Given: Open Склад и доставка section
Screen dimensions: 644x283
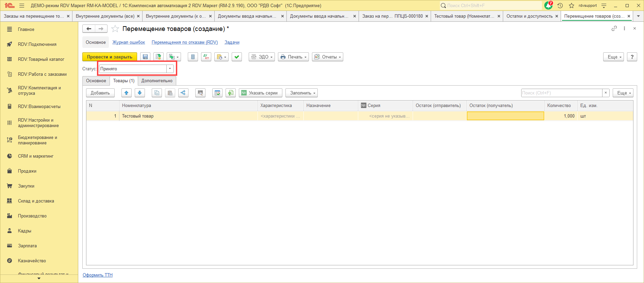Looking at the screenshot, I should 36,201.
